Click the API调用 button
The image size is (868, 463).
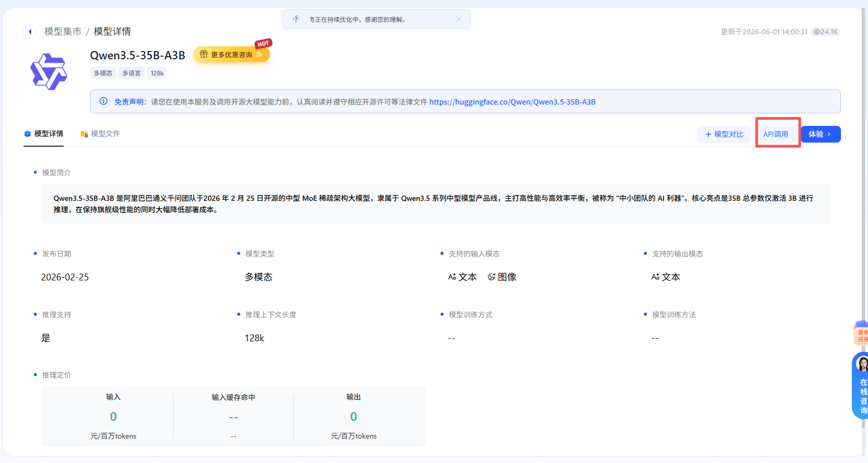pos(775,134)
